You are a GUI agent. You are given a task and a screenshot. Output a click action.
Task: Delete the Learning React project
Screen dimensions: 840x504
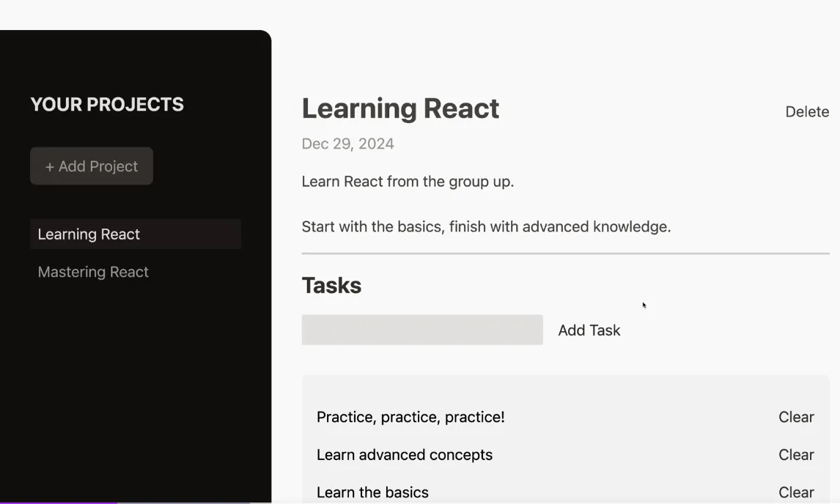[807, 112]
